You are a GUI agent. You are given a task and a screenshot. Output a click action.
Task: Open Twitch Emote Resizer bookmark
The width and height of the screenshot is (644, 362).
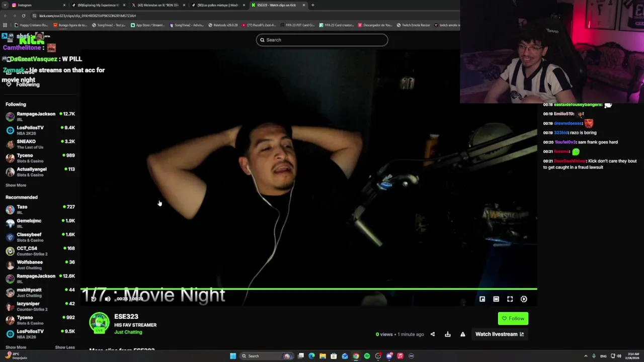point(413,25)
